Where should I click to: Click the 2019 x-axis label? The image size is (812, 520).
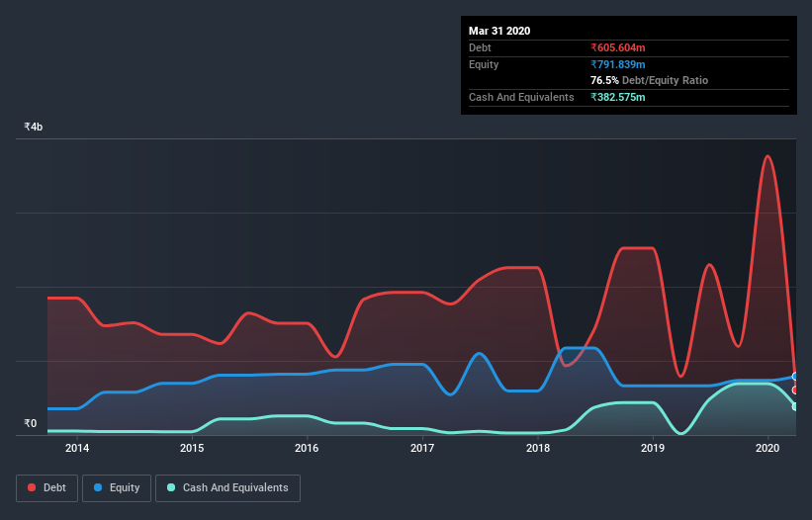tap(653, 448)
